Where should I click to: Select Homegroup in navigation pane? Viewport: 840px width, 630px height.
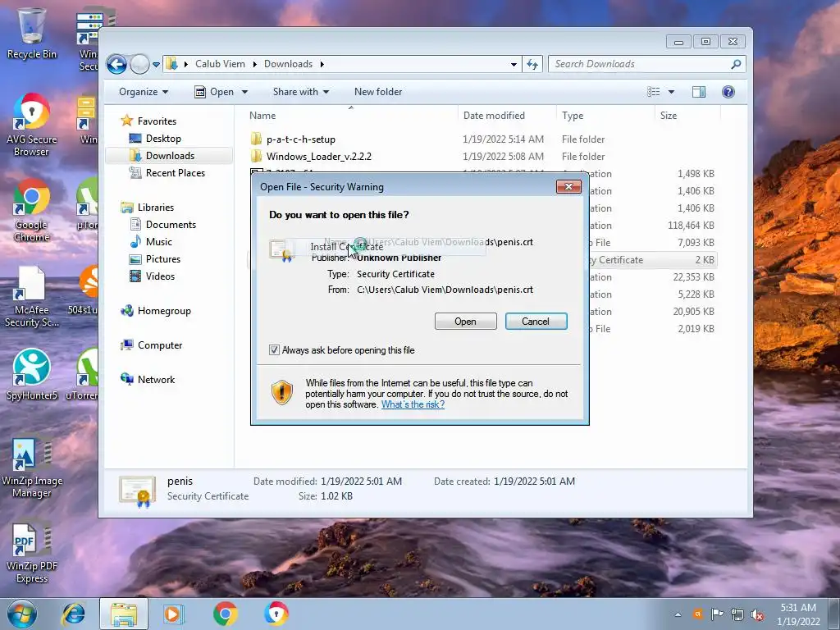point(164,311)
